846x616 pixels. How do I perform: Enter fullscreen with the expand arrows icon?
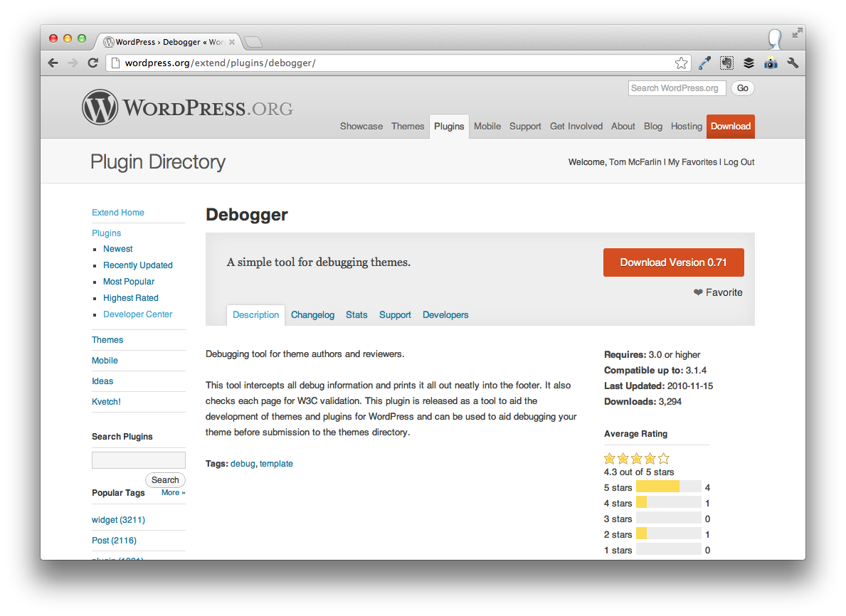tap(797, 33)
